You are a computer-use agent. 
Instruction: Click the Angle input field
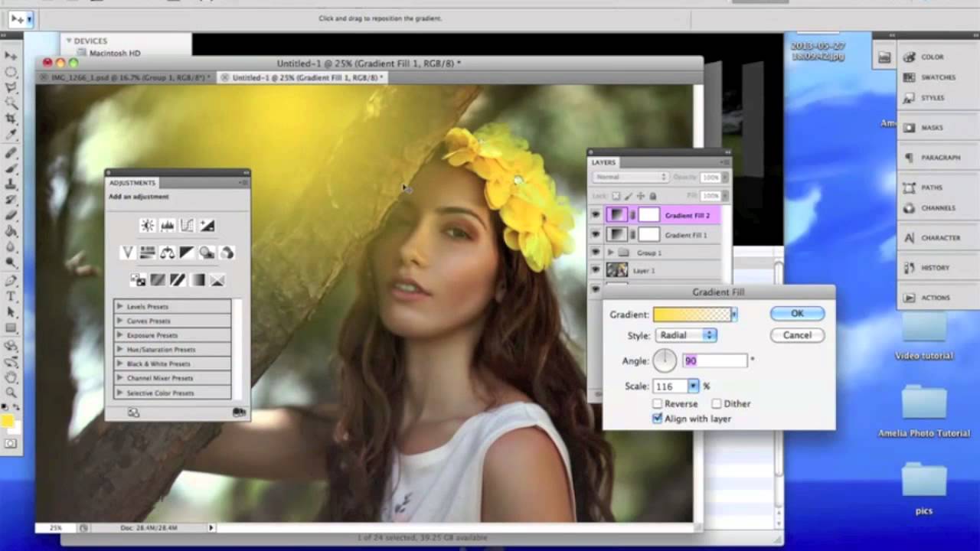[715, 360]
